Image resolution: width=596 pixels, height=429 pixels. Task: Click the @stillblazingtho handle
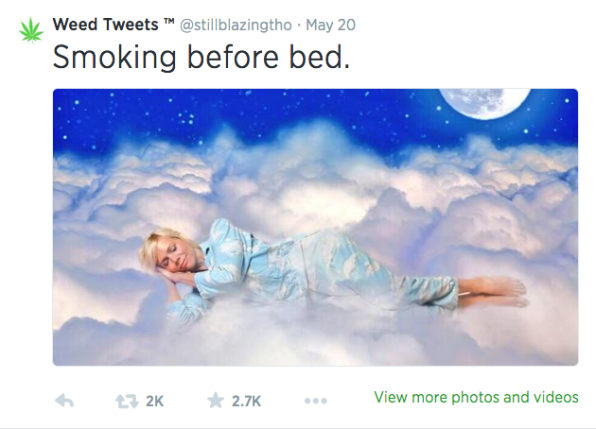tap(235, 25)
